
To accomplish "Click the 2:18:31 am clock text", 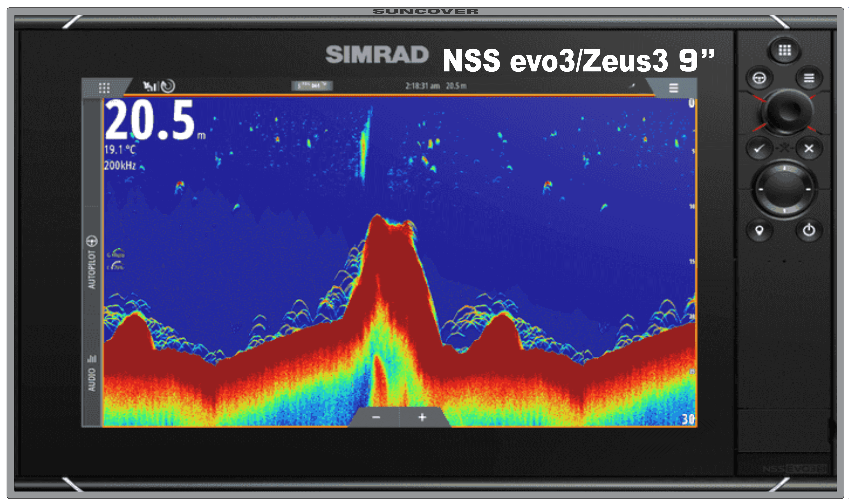I will tap(422, 86).
